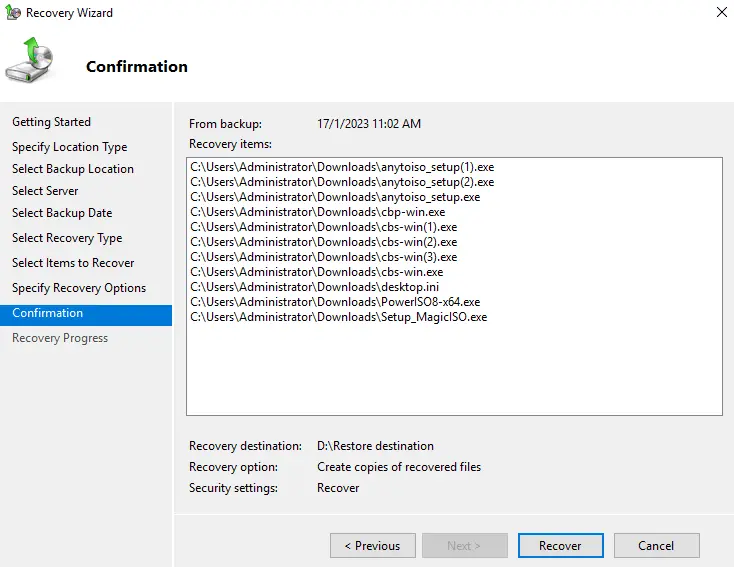734x567 pixels.
Task: Open the Select Server step
Action: (x=45, y=191)
